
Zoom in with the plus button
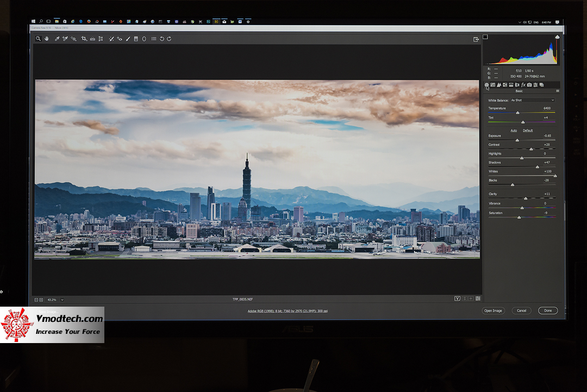pyautogui.click(x=41, y=300)
